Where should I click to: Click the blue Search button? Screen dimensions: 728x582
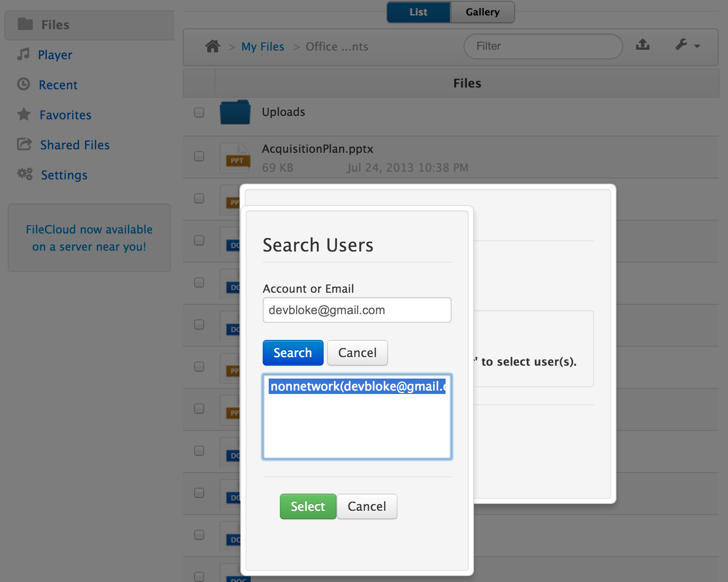click(x=293, y=353)
